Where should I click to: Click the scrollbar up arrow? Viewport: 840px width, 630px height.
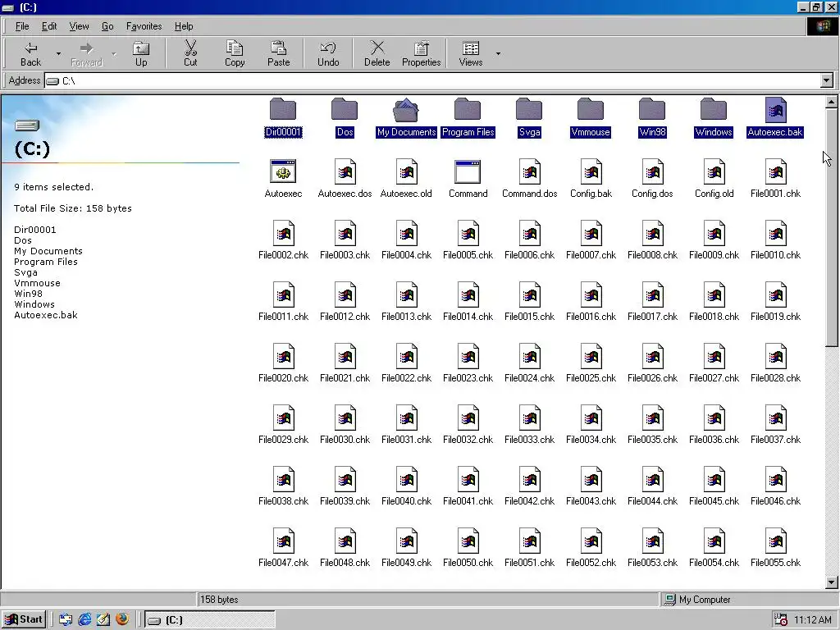832,101
